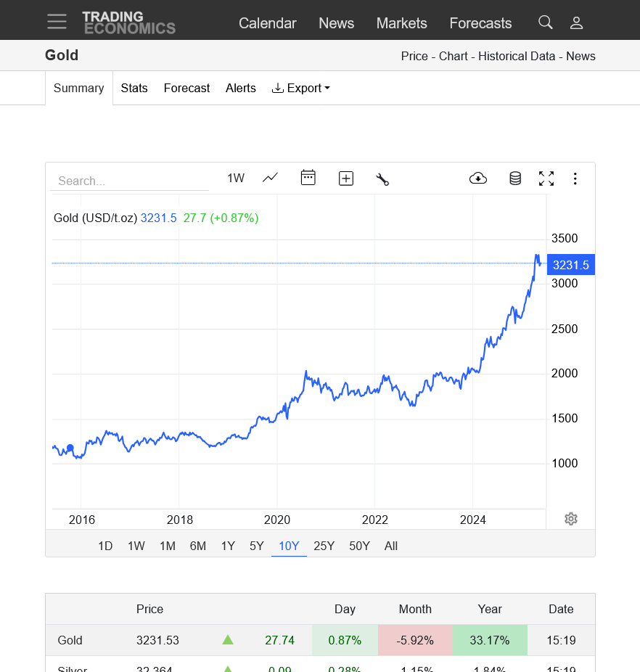The image size is (640, 672).
Task: Open the user account icon
Action: coord(576,22)
